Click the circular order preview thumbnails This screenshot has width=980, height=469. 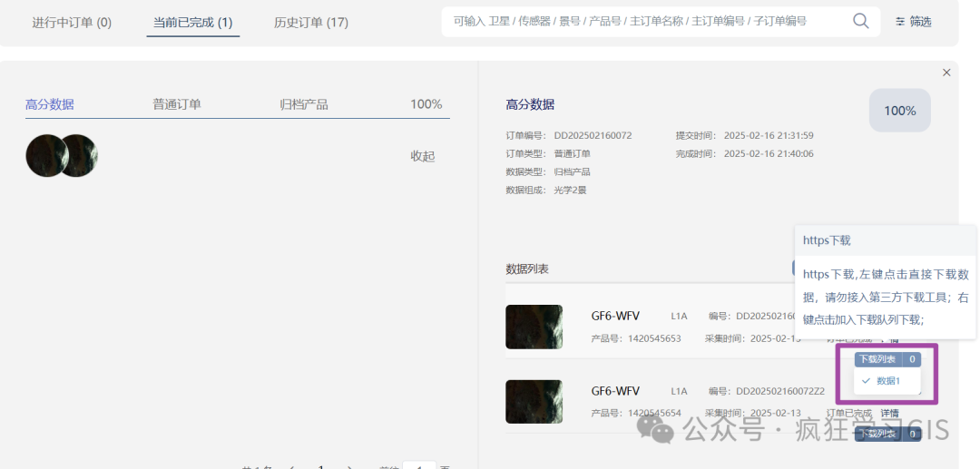pos(62,155)
